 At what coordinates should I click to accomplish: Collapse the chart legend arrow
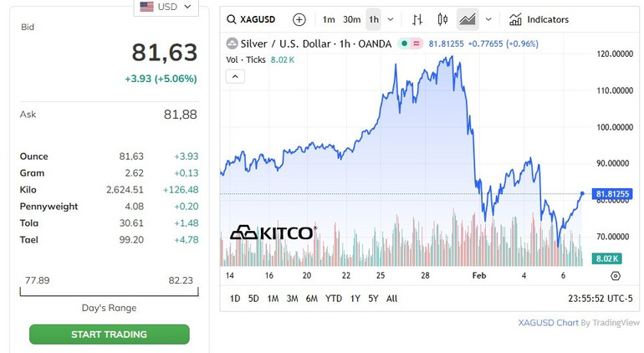point(235,76)
